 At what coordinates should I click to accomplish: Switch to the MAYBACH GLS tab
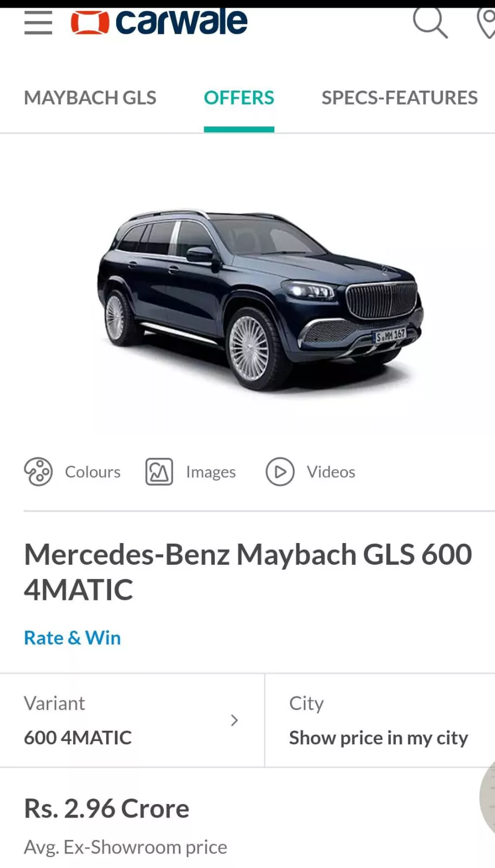pos(90,98)
